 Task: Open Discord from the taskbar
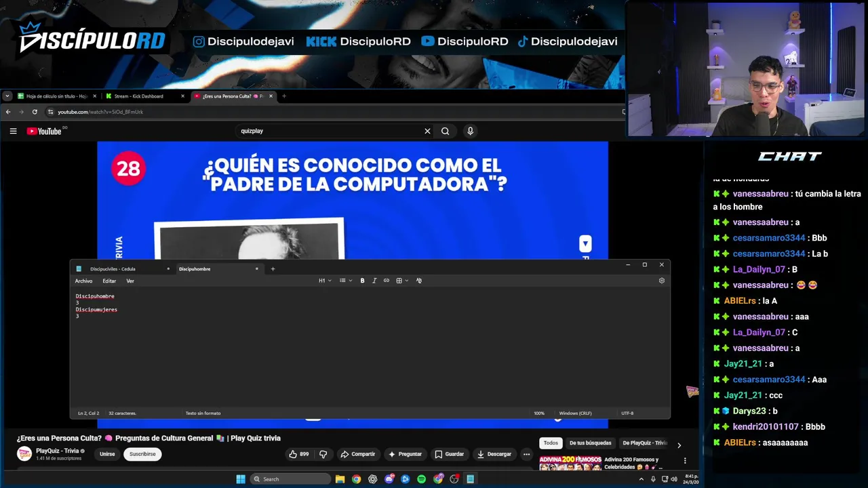click(x=389, y=479)
